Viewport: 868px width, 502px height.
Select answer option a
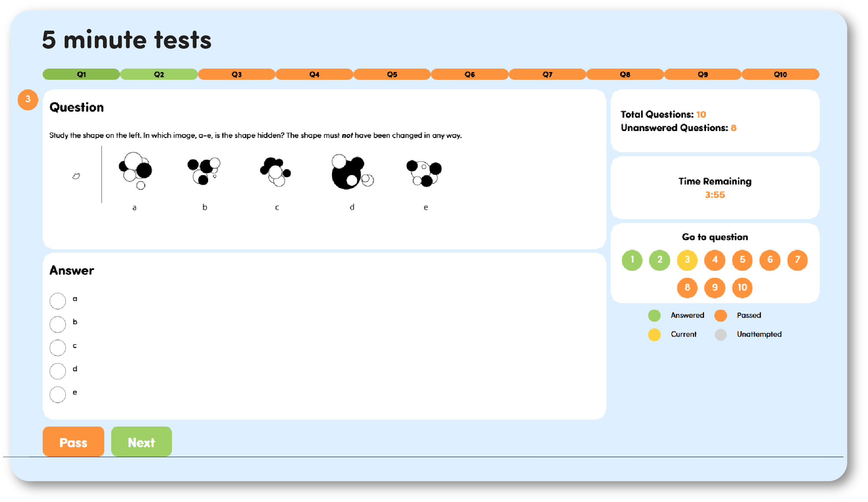click(x=57, y=301)
